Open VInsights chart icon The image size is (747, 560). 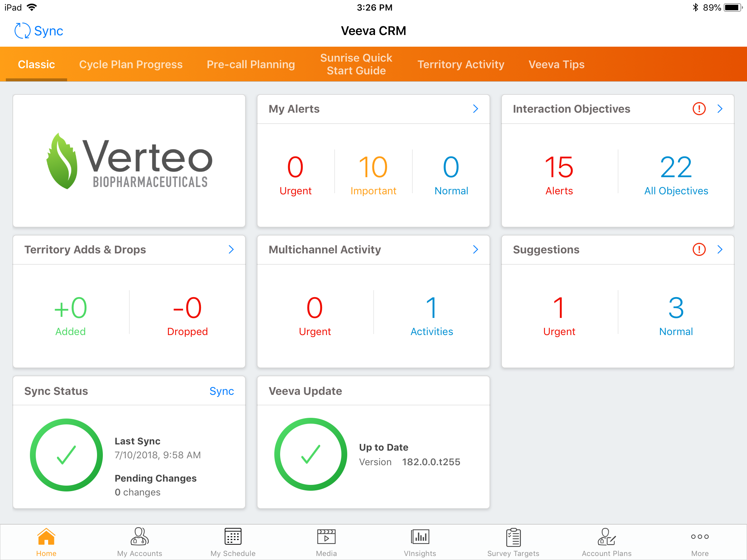(420, 537)
